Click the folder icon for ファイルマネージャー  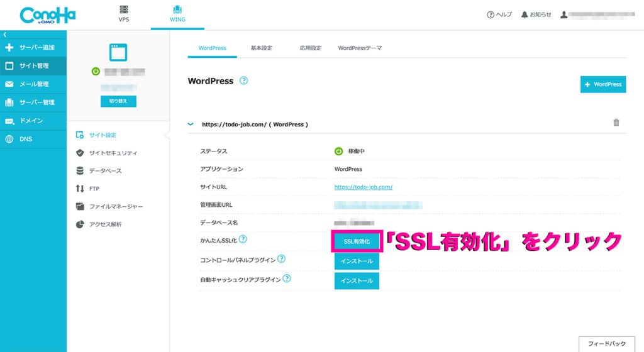(x=80, y=206)
